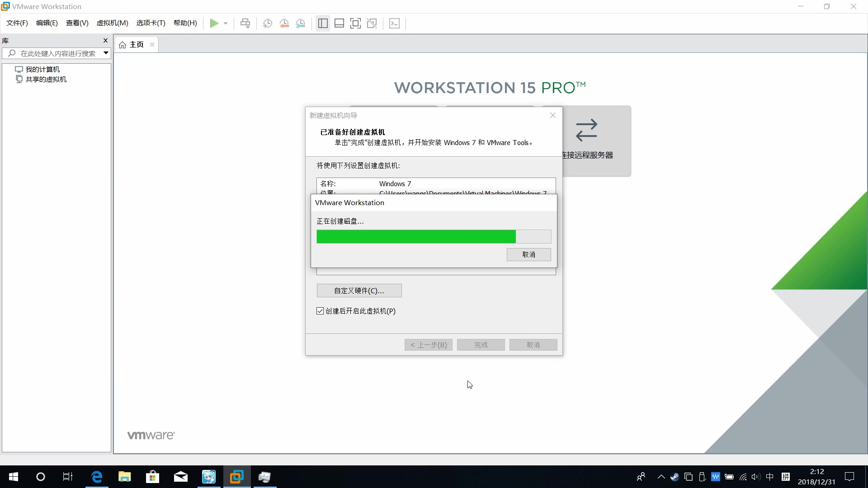Open the 文件(F) menu
The height and width of the screenshot is (488, 868).
pyautogui.click(x=17, y=23)
